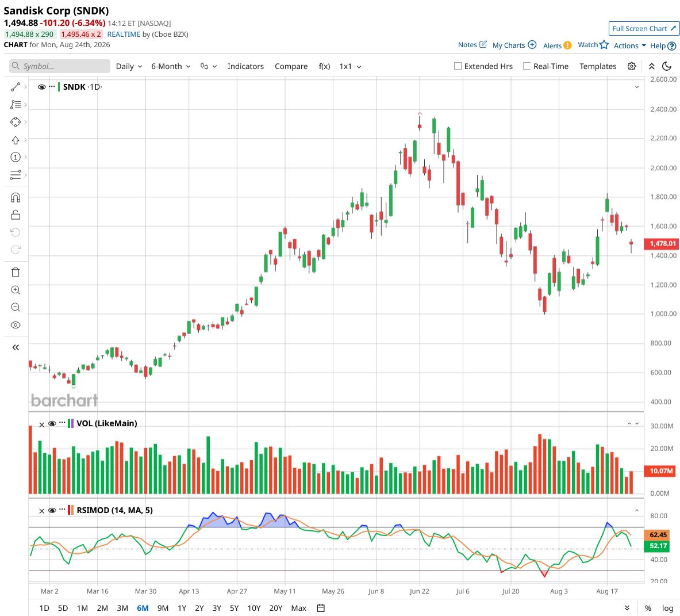Open RSIMOD indicator more options dots
680x616 pixels.
tap(62, 509)
